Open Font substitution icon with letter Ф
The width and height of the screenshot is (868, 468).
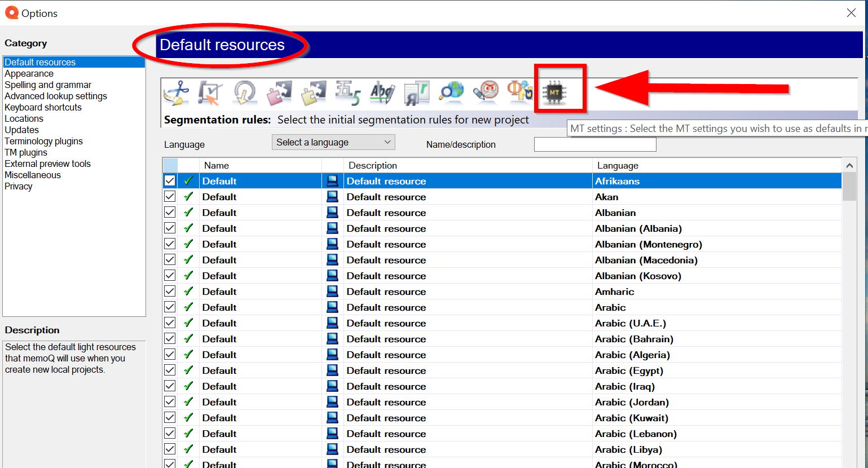[x=520, y=92]
